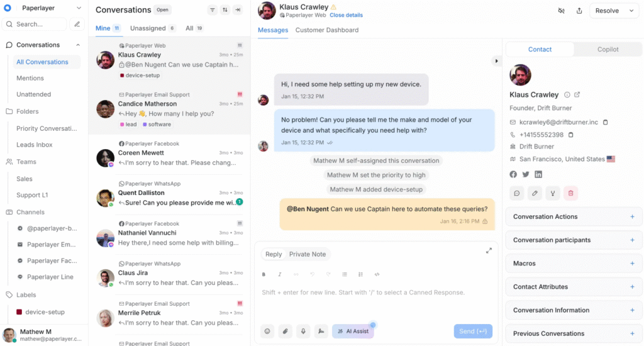Viewport: 644px width, 346px height.
Task: Expand the Macros section
Action: click(574, 264)
